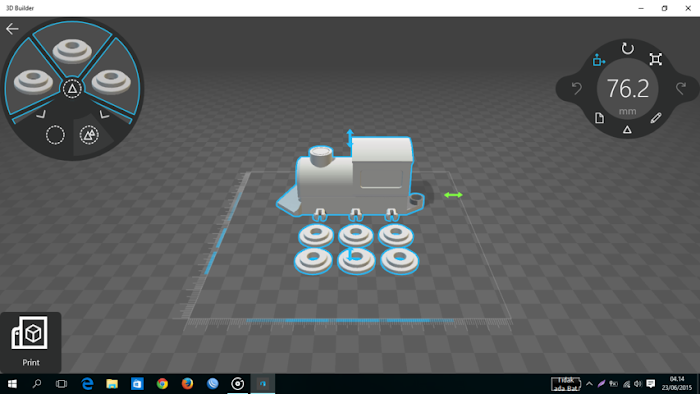Select the bottom-left washer on build plate
This screenshot has width=700, height=394.
313,261
